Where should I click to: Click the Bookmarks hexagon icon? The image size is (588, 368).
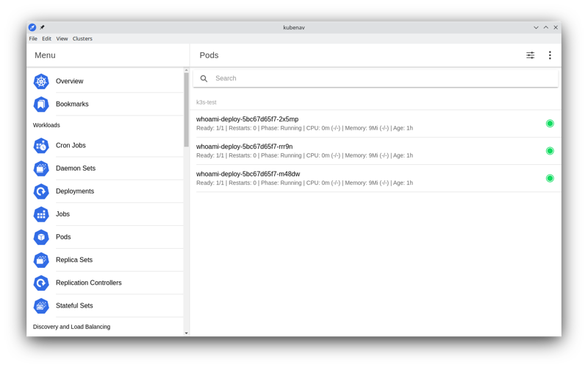point(41,105)
